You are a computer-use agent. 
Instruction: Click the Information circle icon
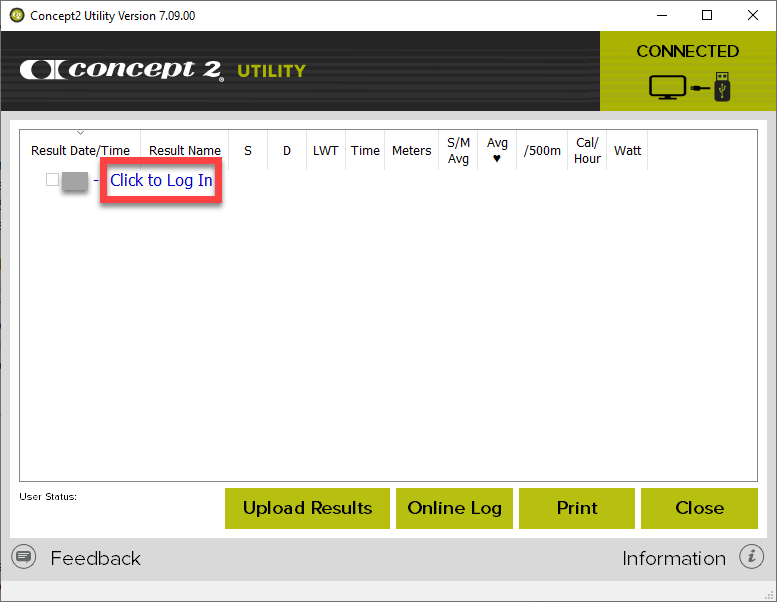pos(751,557)
